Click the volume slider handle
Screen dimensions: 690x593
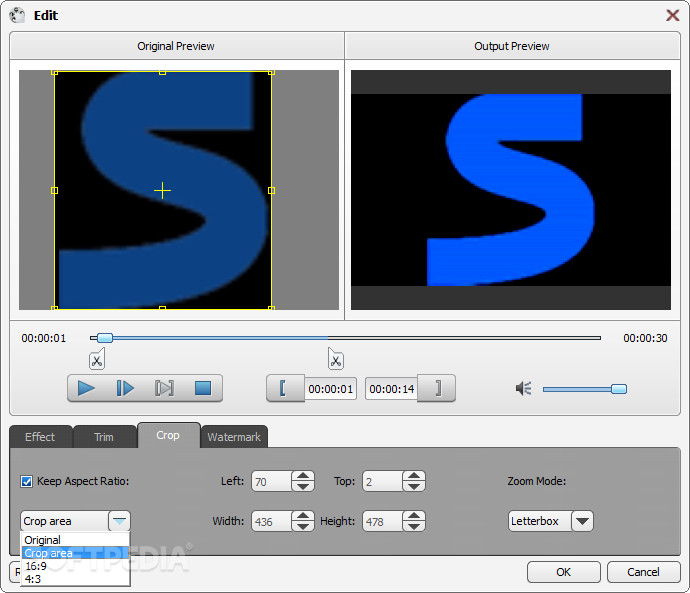click(619, 389)
